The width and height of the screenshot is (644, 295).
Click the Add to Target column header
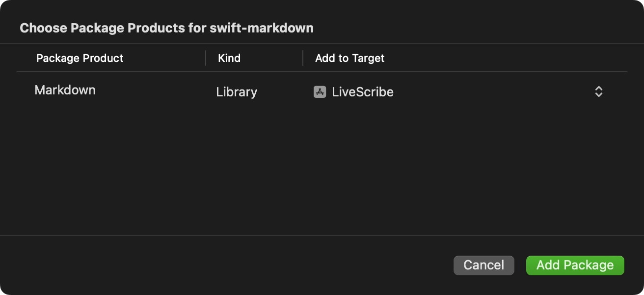(349, 58)
